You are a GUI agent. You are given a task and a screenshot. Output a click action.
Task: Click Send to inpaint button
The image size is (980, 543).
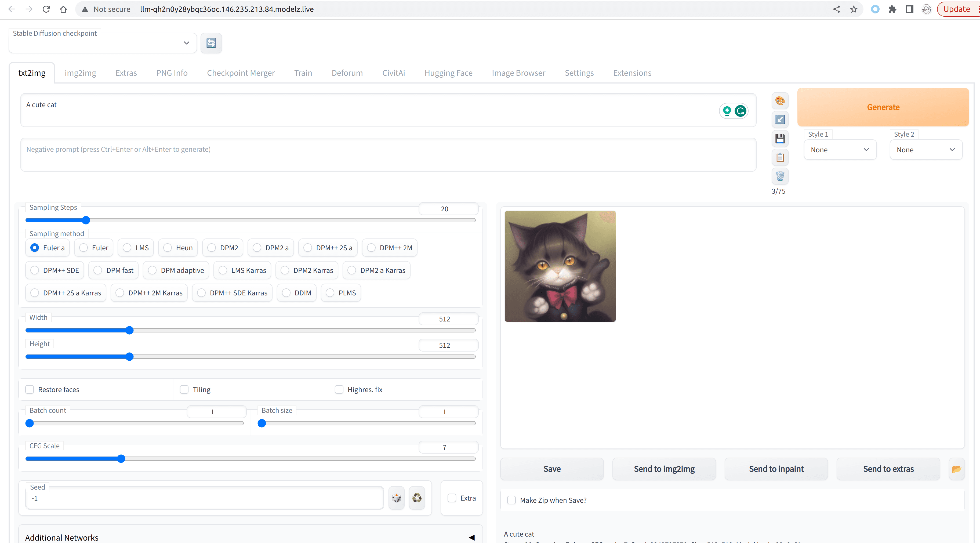point(776,469)
